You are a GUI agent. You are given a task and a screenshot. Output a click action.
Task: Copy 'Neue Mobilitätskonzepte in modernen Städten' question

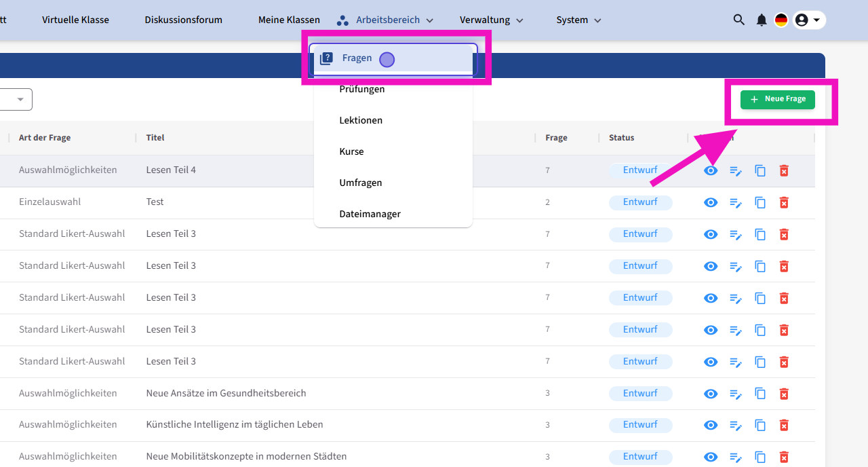coord(760,457)
